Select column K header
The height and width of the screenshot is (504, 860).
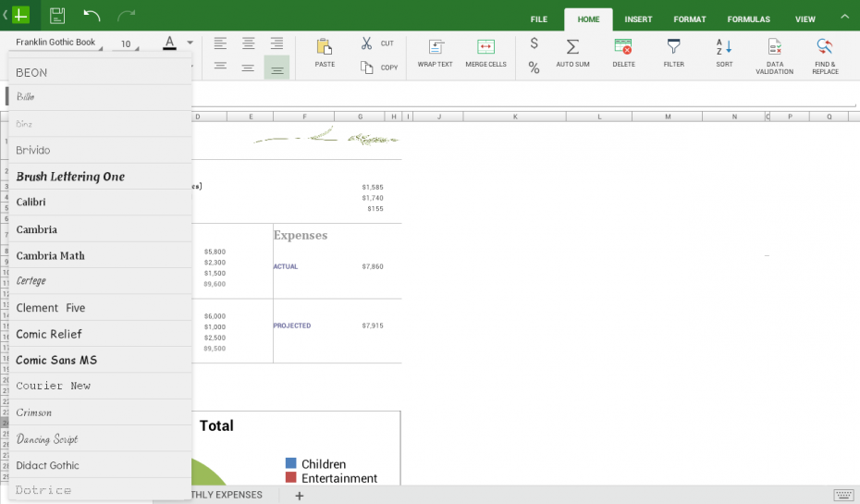(x=515, y=117)
